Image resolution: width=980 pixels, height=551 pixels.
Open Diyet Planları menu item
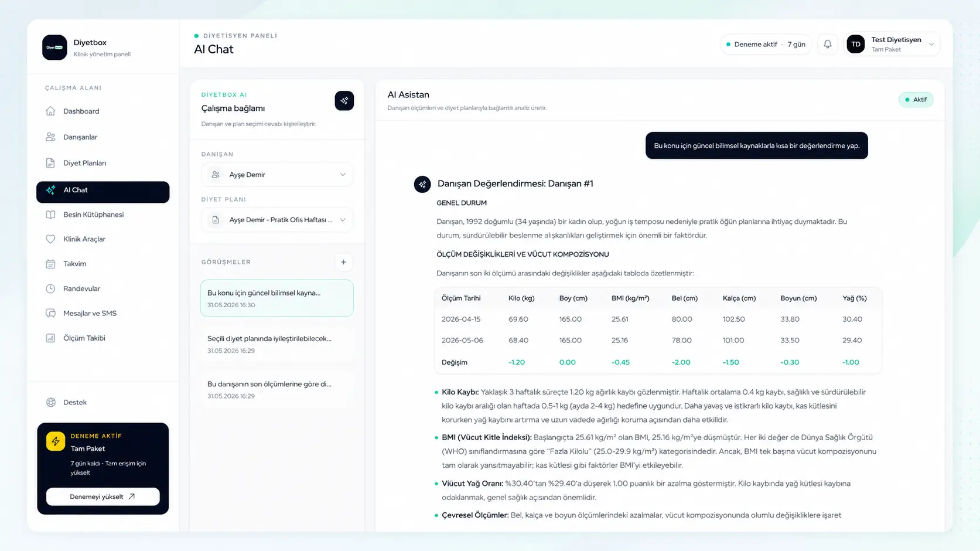[x=103, y=163]
